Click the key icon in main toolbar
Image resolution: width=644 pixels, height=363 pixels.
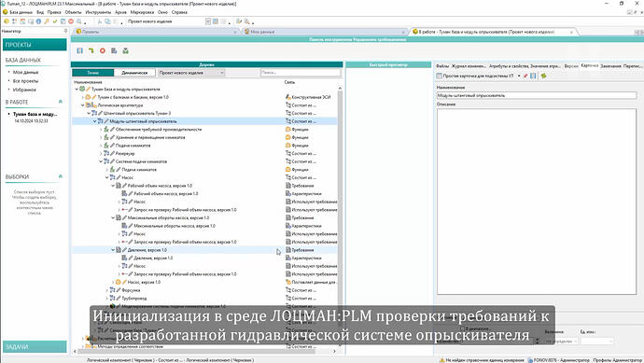point(47,21)
